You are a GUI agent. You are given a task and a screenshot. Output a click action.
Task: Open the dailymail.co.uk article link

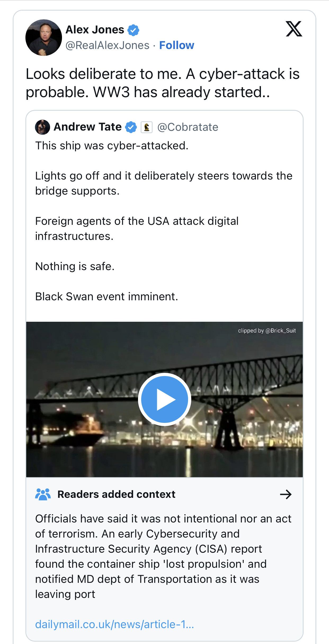pyautogui.click(x=115, y=624)
